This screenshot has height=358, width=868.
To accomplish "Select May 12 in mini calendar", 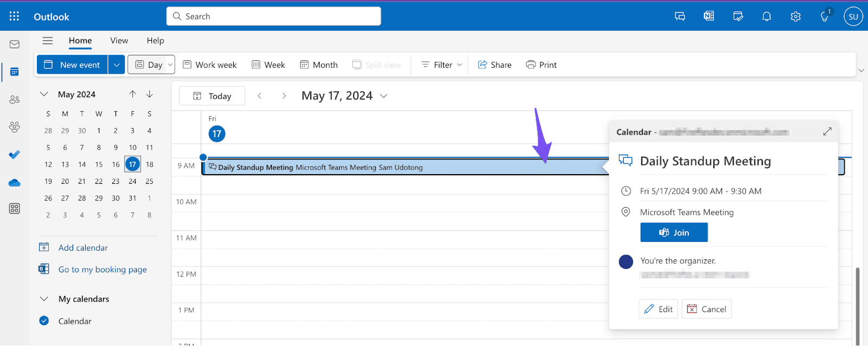I will pyautogui.click(x=48, y=164).
